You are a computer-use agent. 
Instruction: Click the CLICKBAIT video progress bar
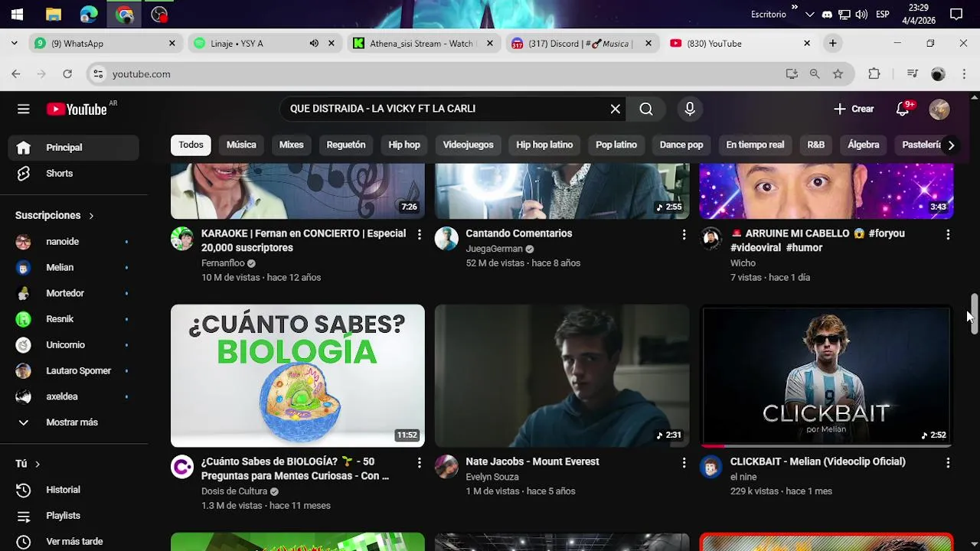pos(827,445)
